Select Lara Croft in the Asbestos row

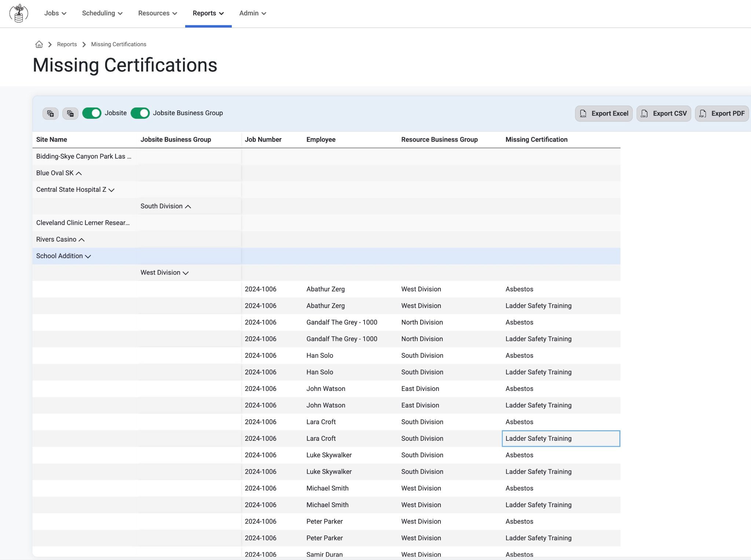pyautogui.click(x=321, y=422)
